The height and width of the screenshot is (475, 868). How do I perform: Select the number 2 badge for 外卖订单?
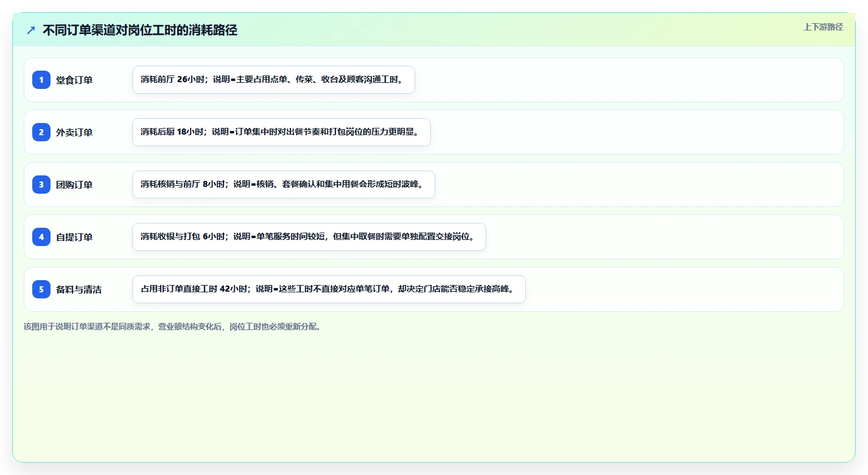click(41, 132)
